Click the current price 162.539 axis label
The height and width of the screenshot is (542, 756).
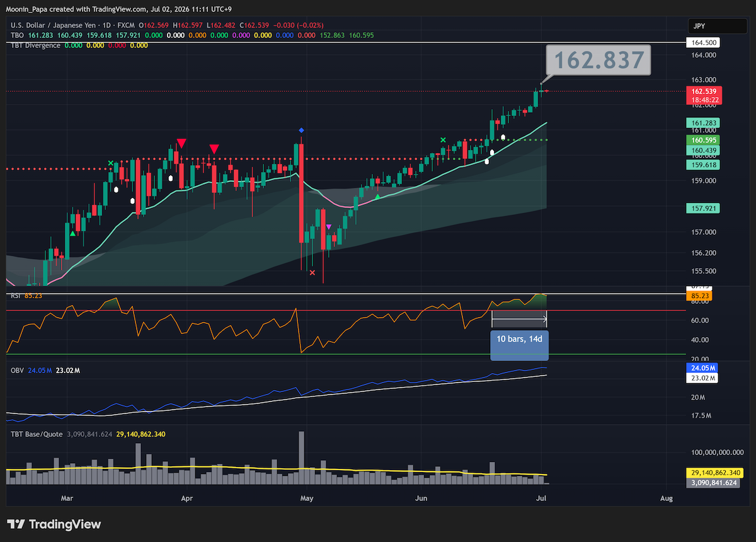point(702,91)
